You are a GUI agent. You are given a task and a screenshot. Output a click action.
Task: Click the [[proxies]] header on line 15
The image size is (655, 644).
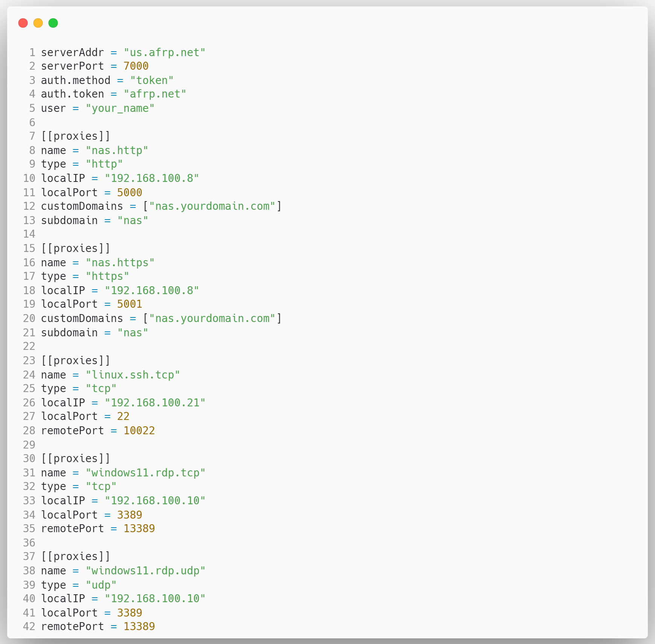(x=75, y=248)
